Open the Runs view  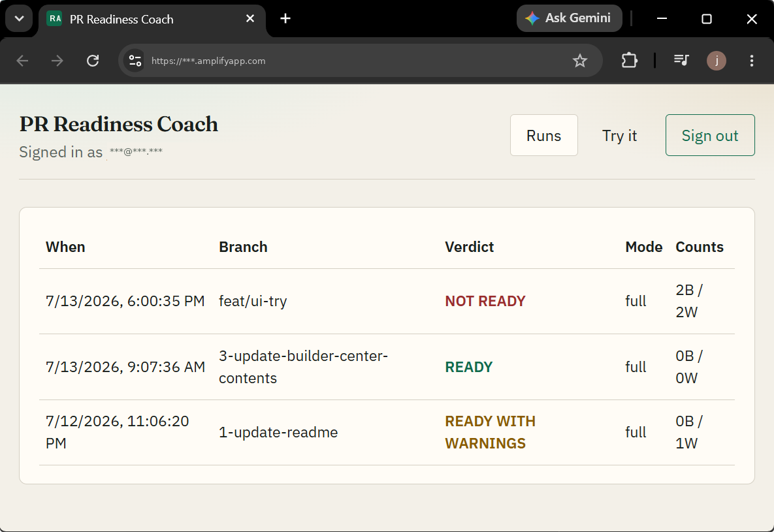(544, 135)
